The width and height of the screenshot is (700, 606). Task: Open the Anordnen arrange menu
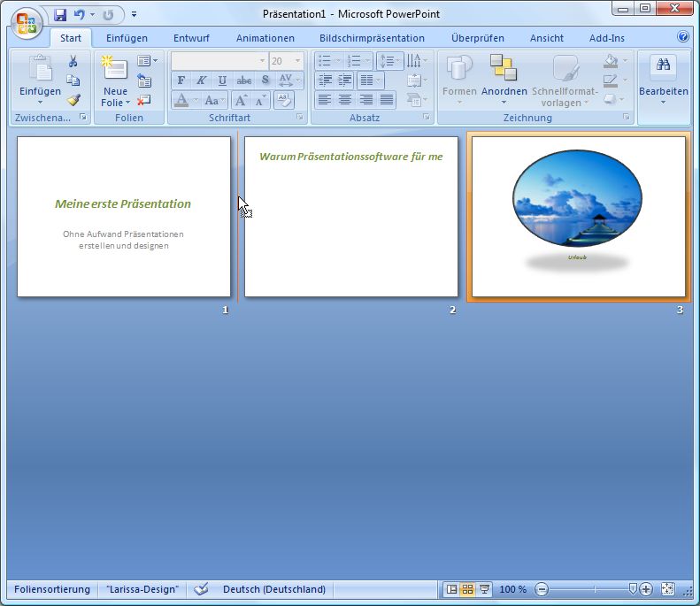(x=504, y=81)
